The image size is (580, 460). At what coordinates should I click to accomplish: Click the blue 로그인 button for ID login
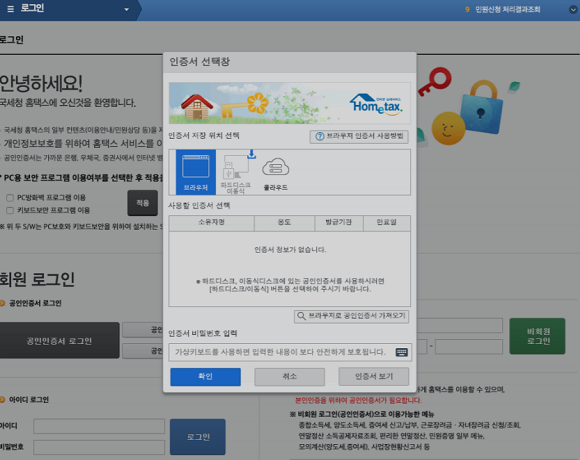(198, 437)
